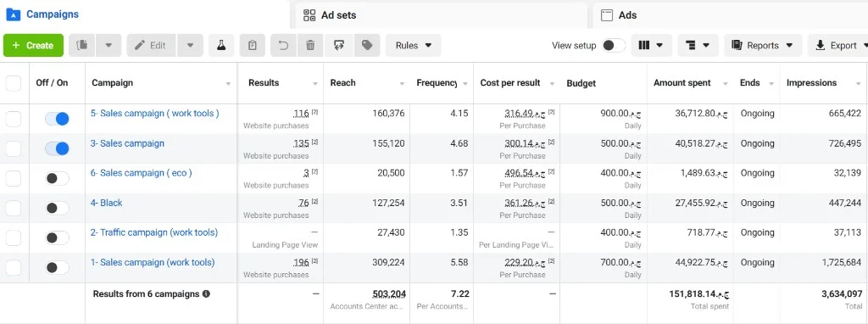The height and width of the screenshot is (324, 868).
Task: Turn off the 5- Sales campaign (work tools) toggle
Action: pyautogui.click(x=57, y=119)
